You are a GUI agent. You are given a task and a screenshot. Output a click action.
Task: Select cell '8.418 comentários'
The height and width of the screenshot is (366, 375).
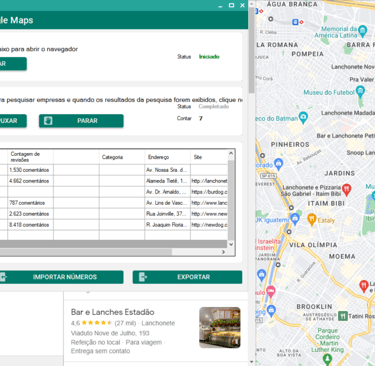30,225
